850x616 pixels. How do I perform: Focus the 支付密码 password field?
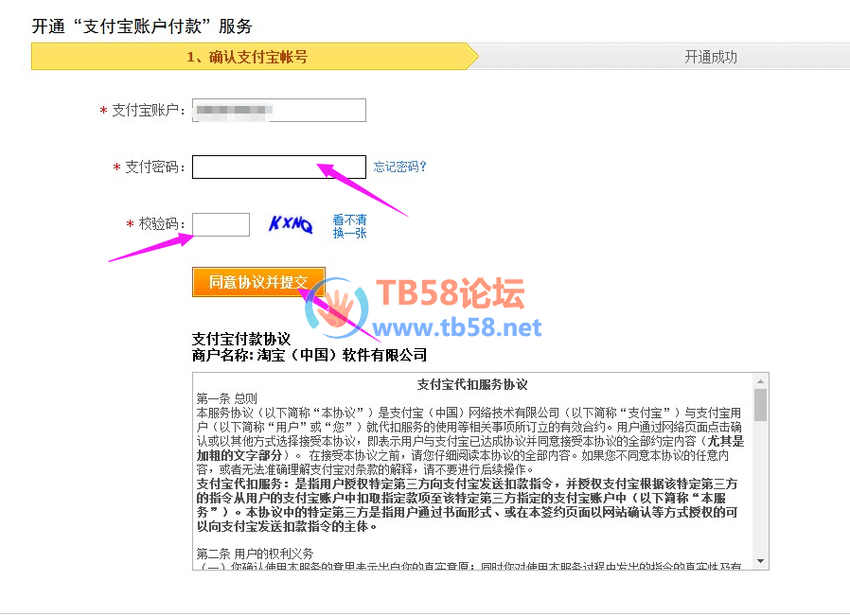click(279, 167)
